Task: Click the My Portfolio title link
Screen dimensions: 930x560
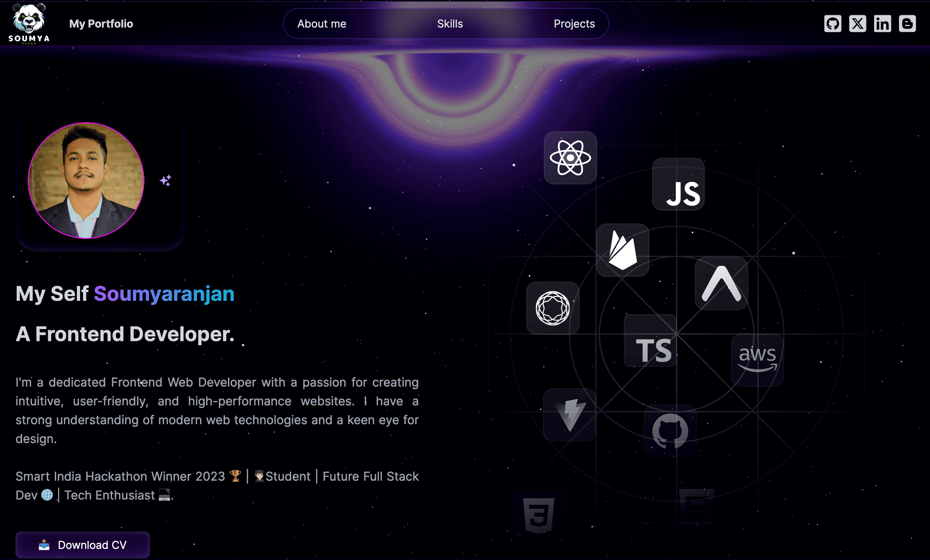Action: click(x=101, y=24)
